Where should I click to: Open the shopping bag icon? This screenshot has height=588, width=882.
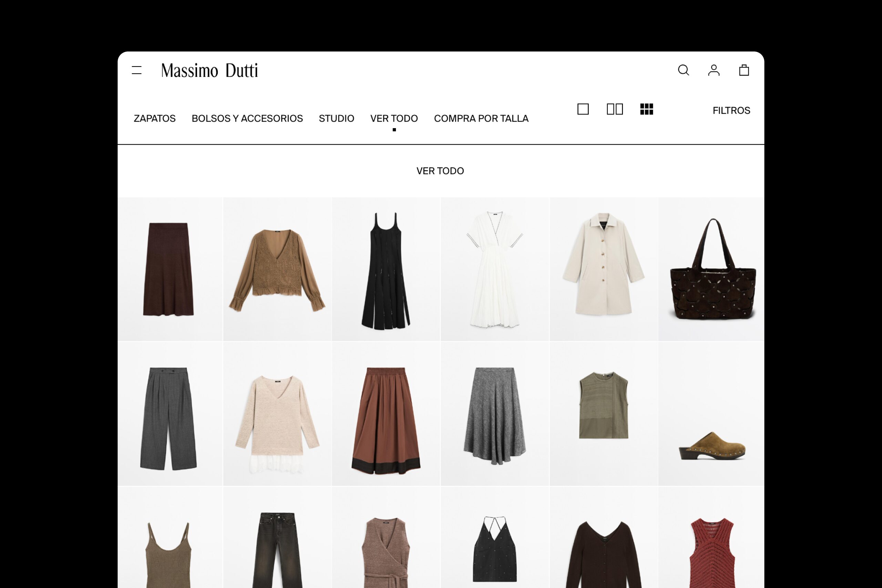(745, 70)
